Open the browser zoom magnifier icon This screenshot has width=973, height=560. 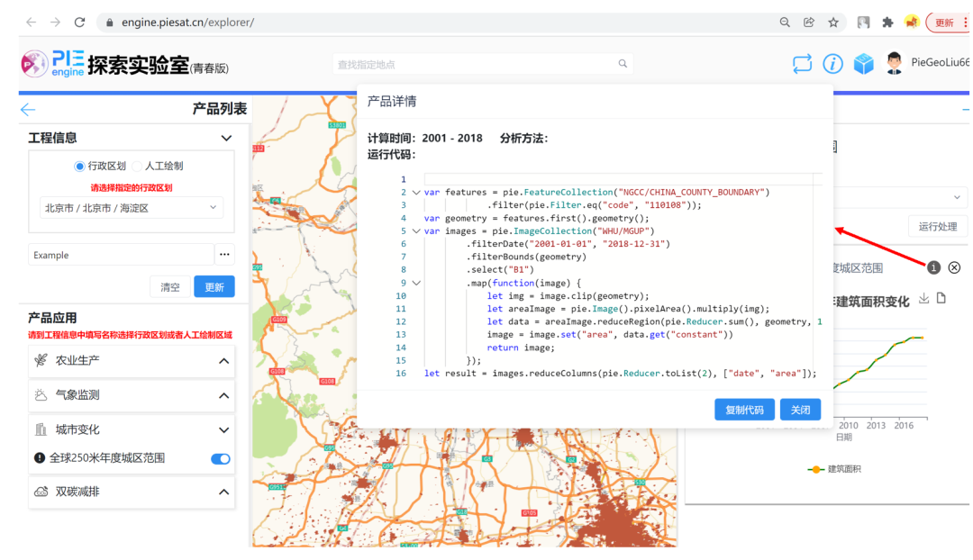tap(785, 23)
